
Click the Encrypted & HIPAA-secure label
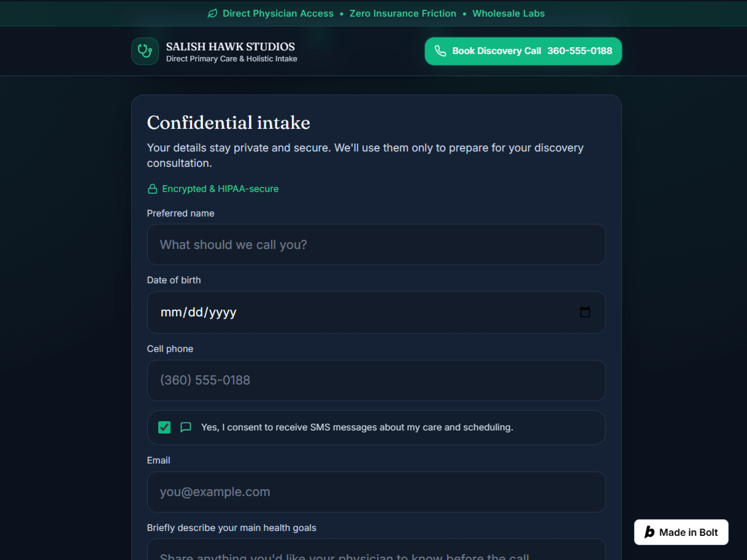click(x=220, y=189)
